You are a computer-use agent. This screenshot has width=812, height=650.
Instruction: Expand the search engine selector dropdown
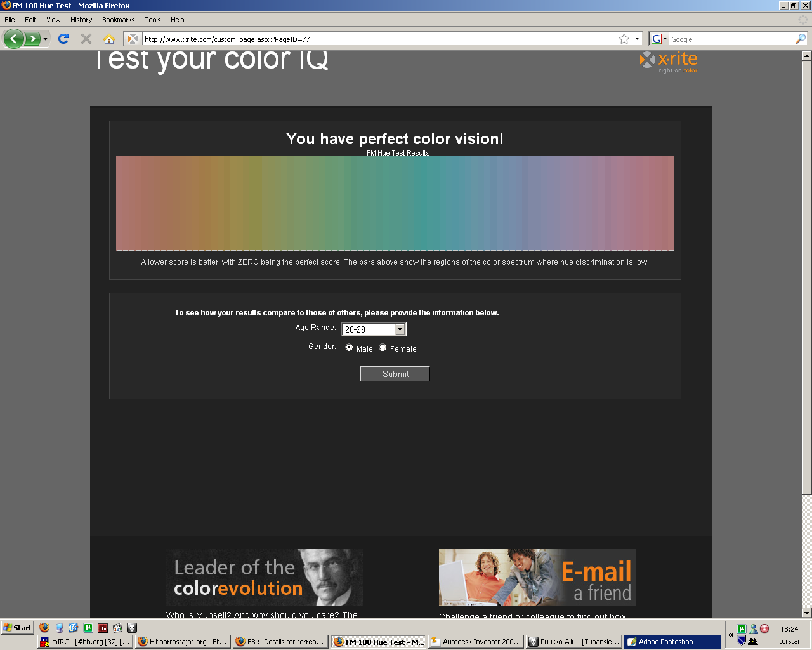[658, 39]
